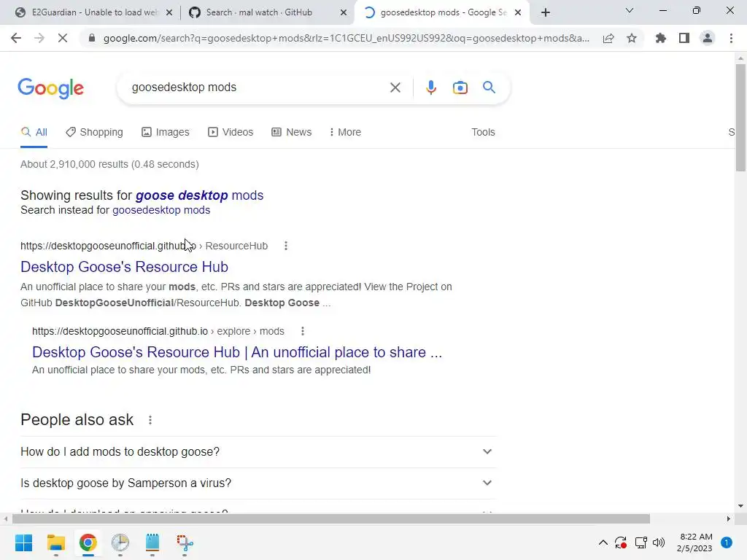Open File Explorer from taskbar
The width and height of the screenshot is (747, 560).
pos(55,542)
